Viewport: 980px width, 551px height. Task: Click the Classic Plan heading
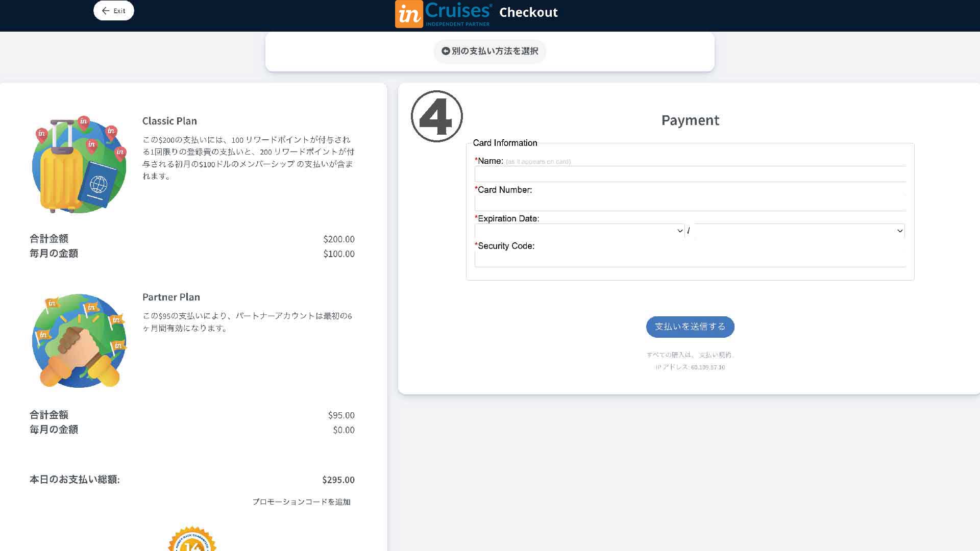[169, 121]
